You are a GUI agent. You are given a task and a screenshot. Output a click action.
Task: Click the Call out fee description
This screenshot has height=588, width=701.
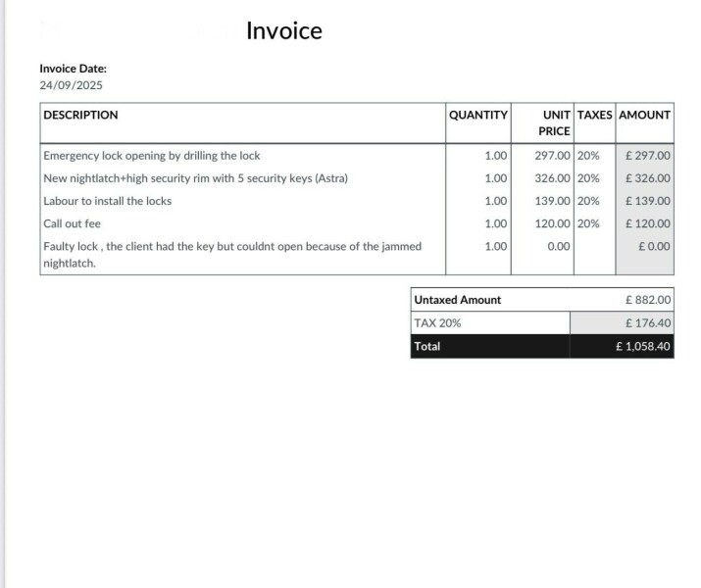(x=72, y=223)
